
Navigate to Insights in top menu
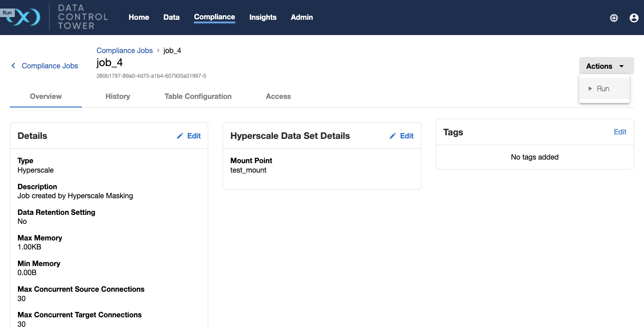click(x=263, y=17)
